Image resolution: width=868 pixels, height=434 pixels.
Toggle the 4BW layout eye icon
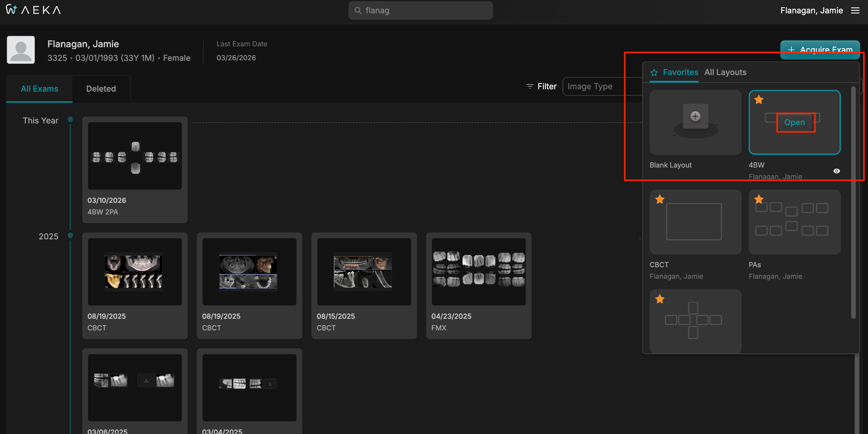coord(837,171)
